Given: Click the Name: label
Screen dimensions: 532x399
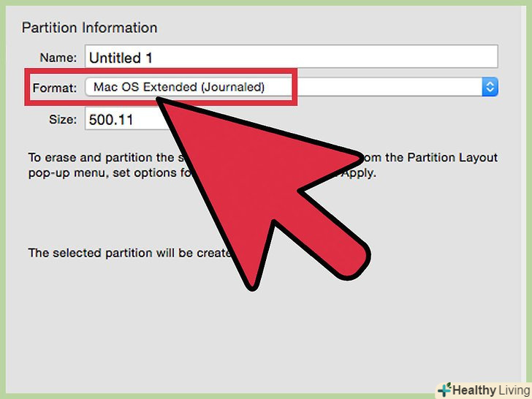Looking at the screenshot, I should (x=58, y=58).
